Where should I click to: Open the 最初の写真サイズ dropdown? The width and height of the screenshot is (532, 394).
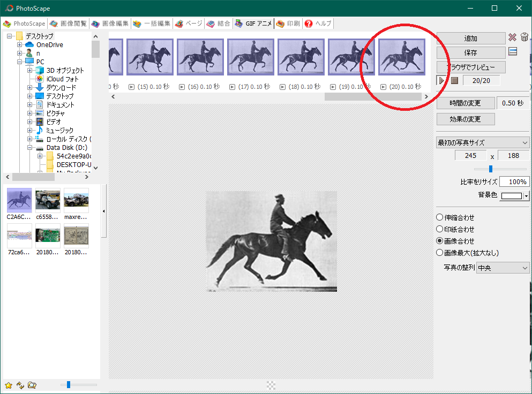pos(483,143)
